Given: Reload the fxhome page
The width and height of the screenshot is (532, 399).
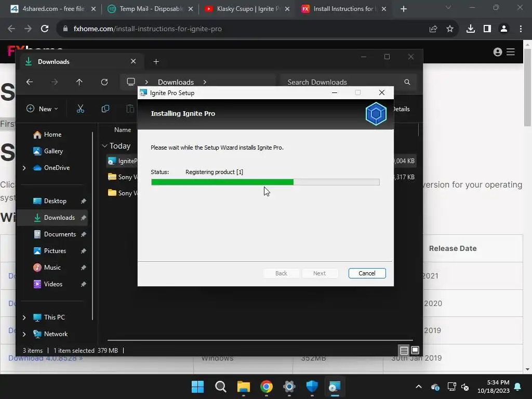Looking at the screenshot, I should click(x=45, y=29).
